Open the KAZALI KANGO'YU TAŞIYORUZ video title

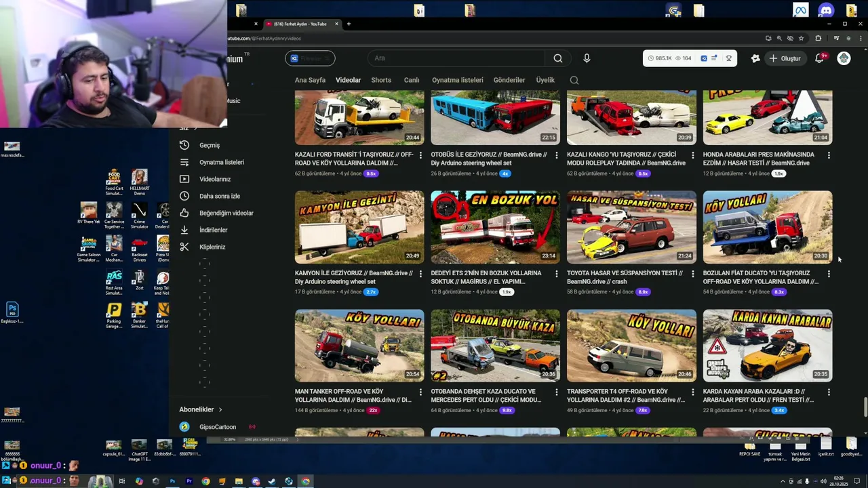(x=626, y=159)
